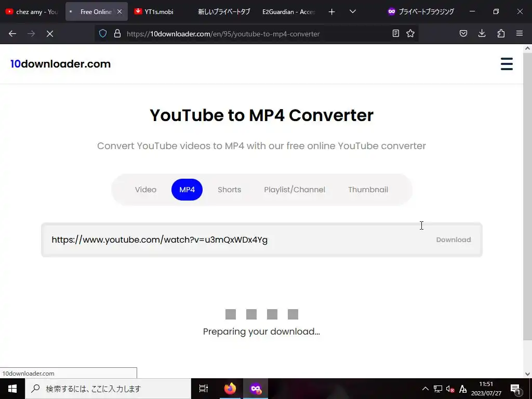Open the Firefox application menu

(x=520, y=34)
